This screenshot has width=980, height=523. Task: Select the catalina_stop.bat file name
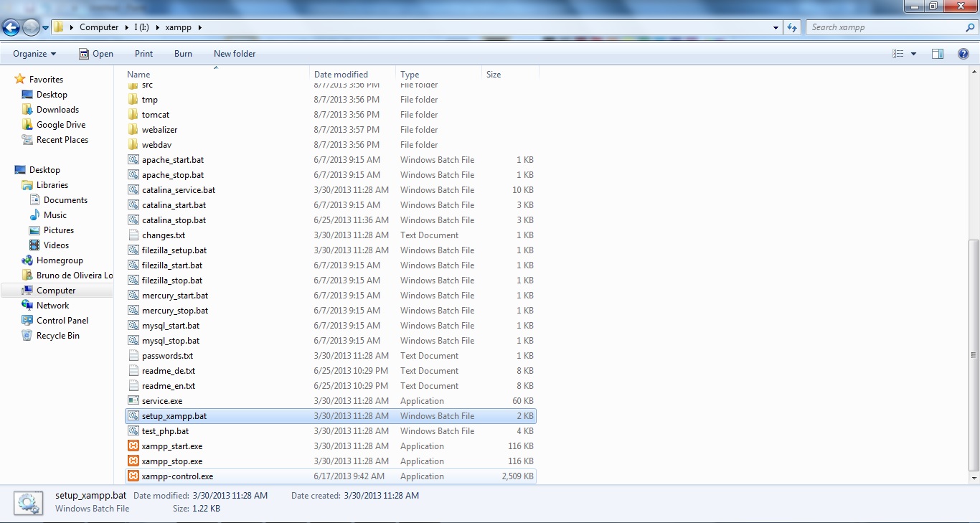(x=174, y=220)
